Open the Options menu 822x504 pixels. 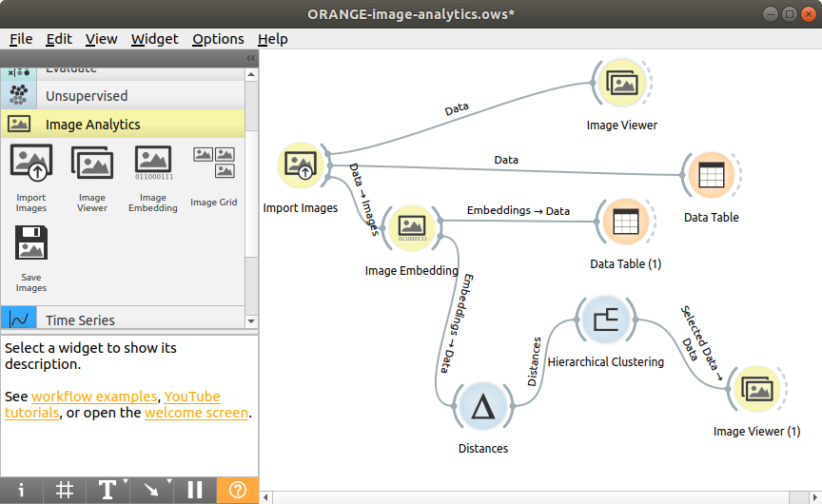(218, 39)
